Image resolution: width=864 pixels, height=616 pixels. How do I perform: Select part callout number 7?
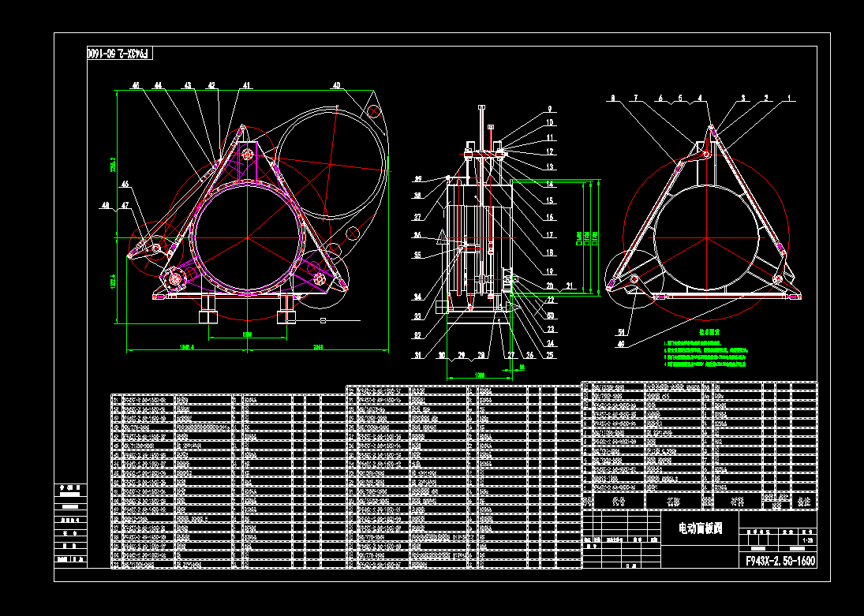[636, 98]
